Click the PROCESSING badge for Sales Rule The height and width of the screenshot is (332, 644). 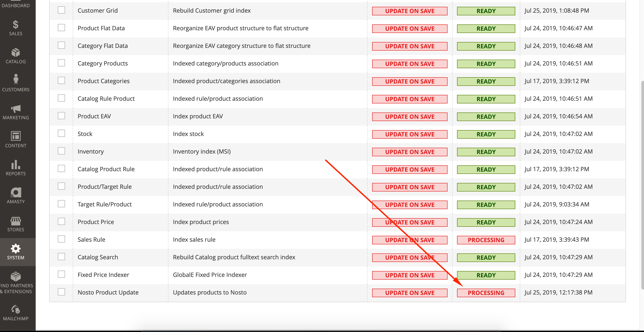(486, 239)
